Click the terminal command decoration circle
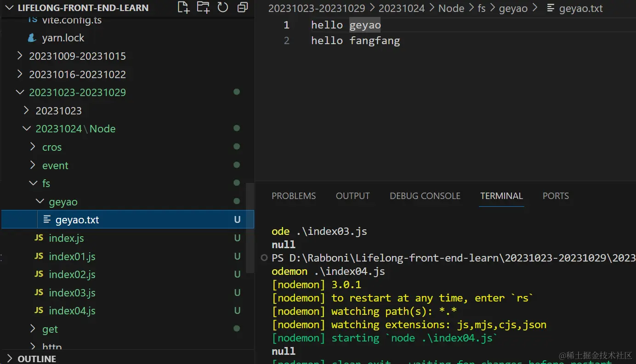The height and width of the screenshot is (364, 636). pyautogui.click(x=264, y=258)
